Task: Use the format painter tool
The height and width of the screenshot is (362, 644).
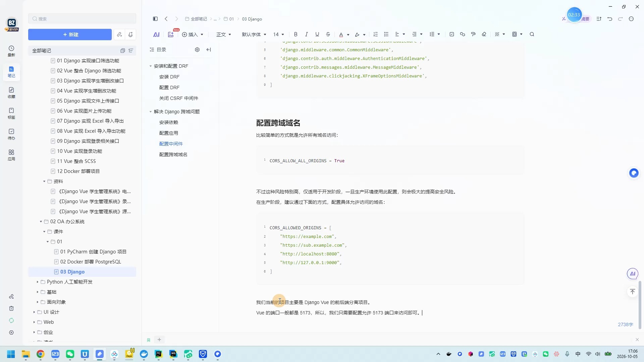Action: click(x=473, y=34)
